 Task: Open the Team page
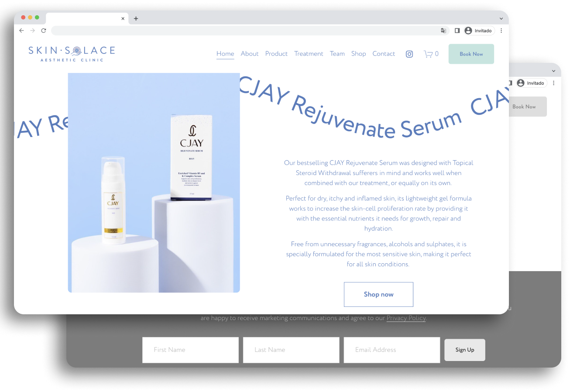(337, 54)
